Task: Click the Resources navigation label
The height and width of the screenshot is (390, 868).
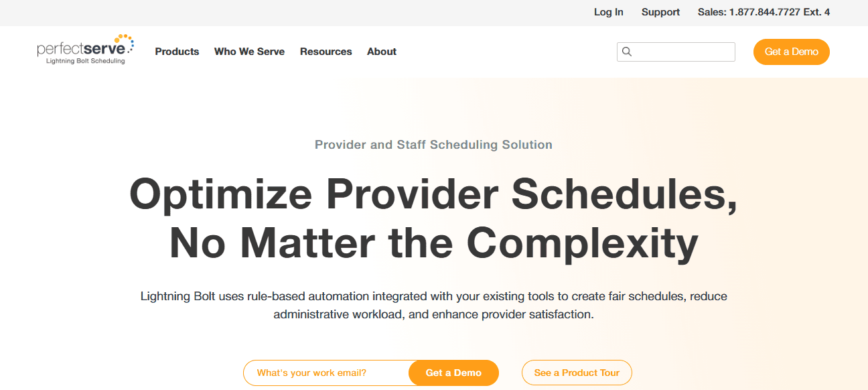Action: (x=325, y=52)
